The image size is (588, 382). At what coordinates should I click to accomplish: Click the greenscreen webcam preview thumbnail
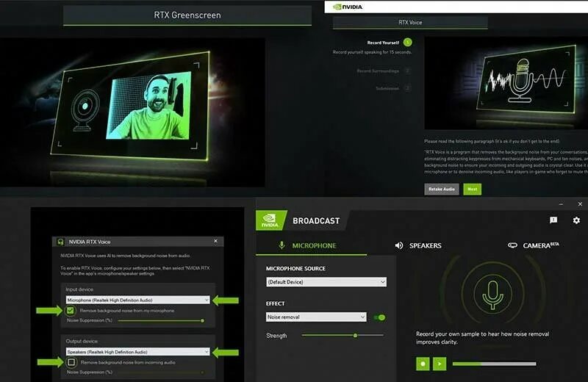click(x=149, y=106)
